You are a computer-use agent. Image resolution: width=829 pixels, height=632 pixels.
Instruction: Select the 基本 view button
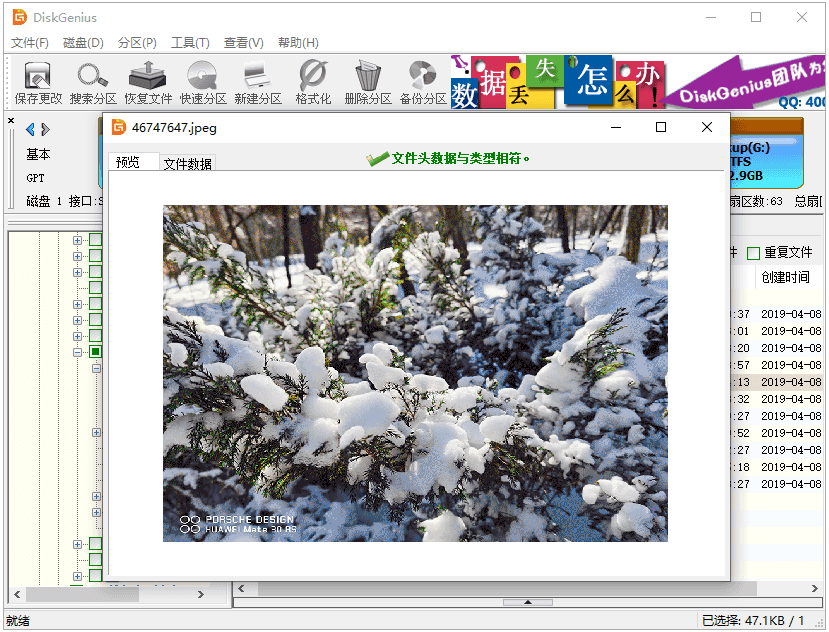(x=37, y=154)
